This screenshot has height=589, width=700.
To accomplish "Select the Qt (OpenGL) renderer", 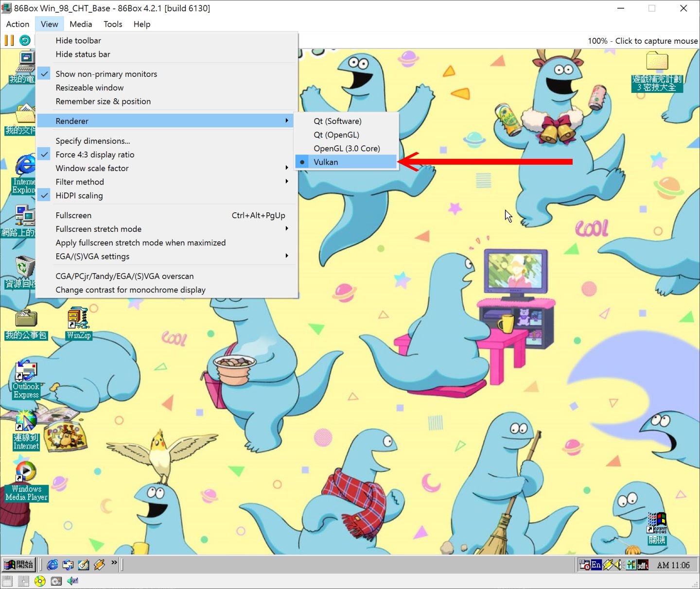I will pyautogui.click(x=346, y=135).
